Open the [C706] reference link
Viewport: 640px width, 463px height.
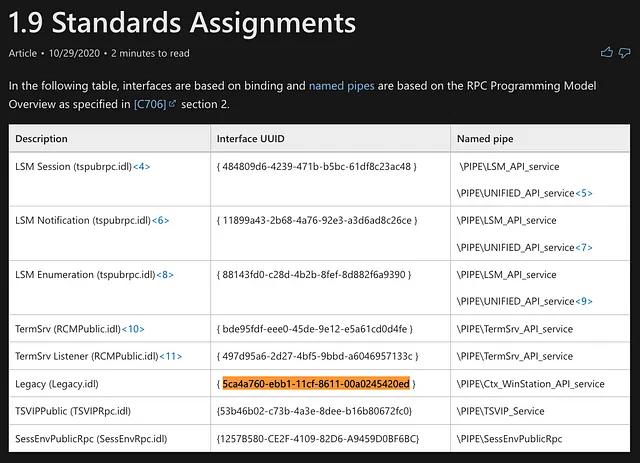(150, 105)
